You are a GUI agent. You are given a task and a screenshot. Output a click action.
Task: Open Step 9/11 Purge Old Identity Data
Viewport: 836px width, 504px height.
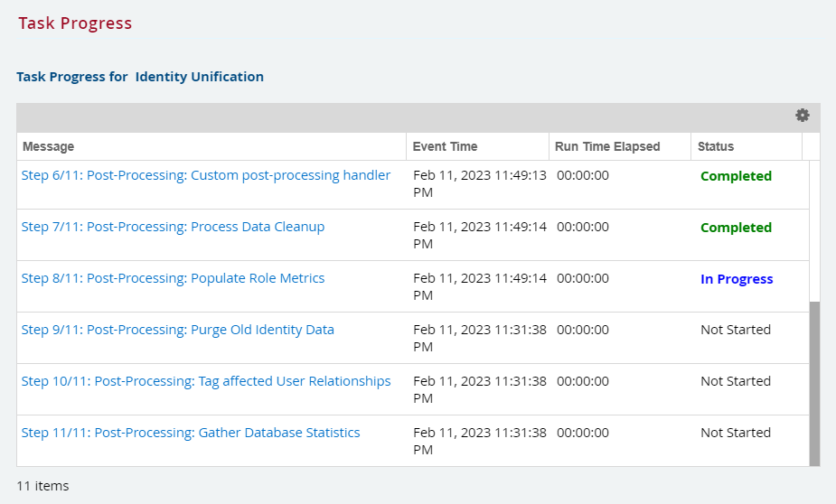tap(178, 330)
